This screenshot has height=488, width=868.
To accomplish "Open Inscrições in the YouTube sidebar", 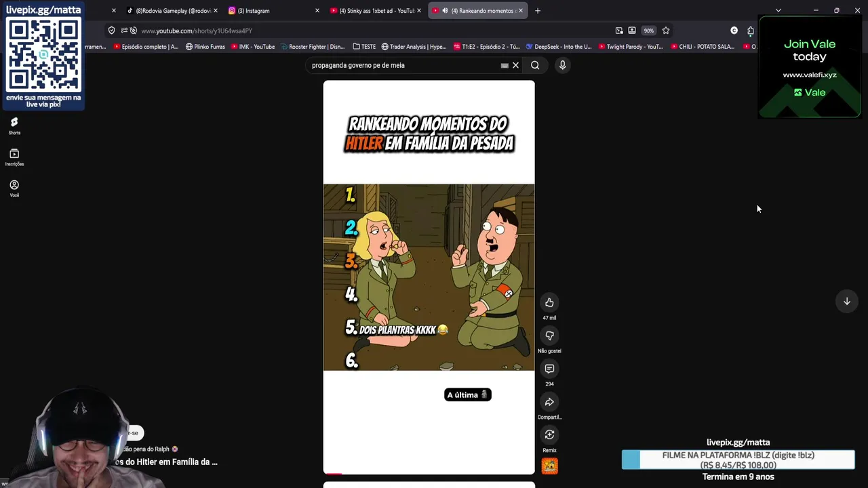I will pos(14,157).
